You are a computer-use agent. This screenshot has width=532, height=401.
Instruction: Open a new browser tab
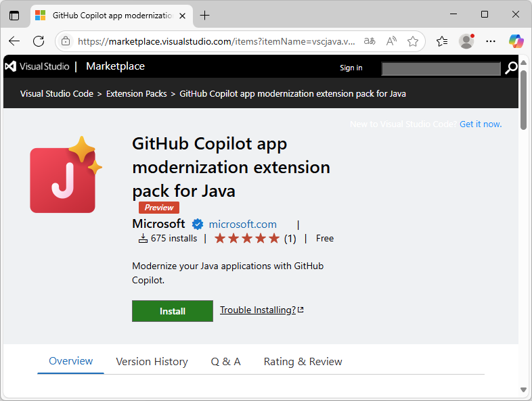204,16
